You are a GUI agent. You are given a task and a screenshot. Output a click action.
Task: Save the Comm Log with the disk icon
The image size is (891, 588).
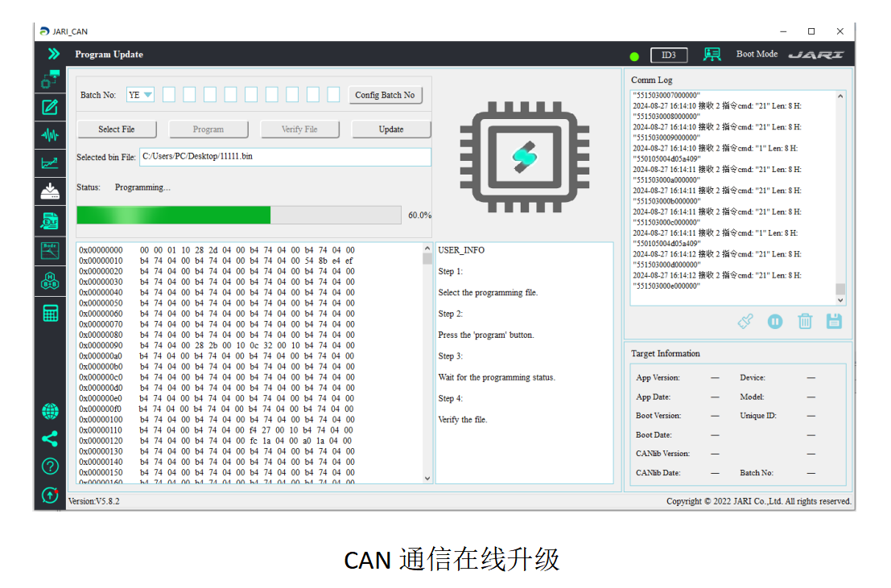click(834, 321)
